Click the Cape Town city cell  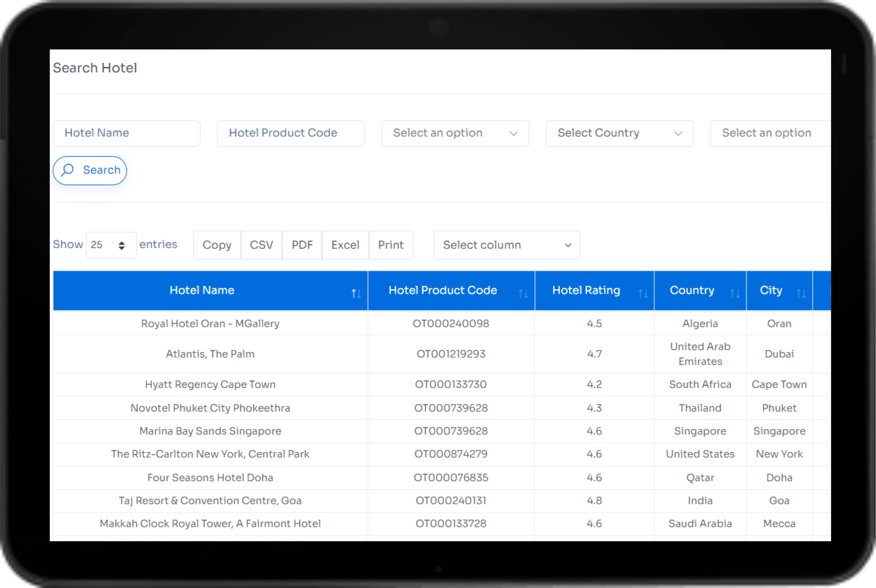point(779,384)
